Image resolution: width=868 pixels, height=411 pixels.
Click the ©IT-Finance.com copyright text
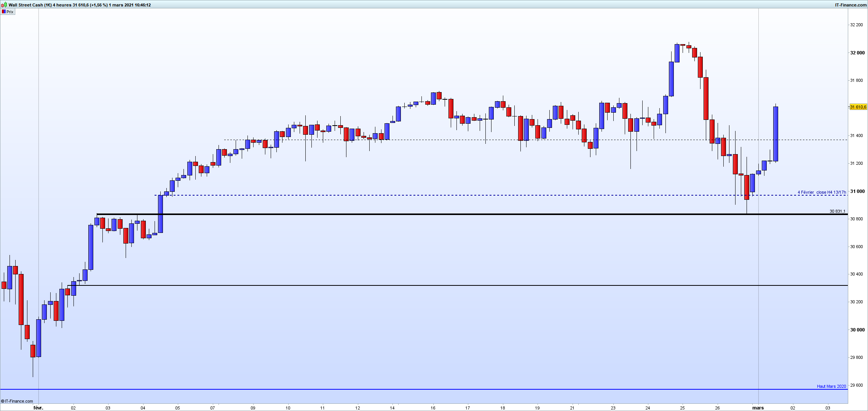tap(17, 401)
